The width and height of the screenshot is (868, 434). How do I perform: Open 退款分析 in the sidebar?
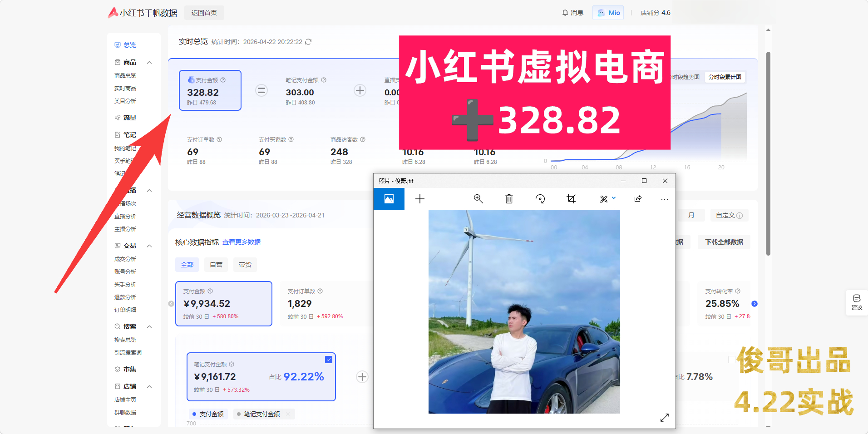[125, 297]
